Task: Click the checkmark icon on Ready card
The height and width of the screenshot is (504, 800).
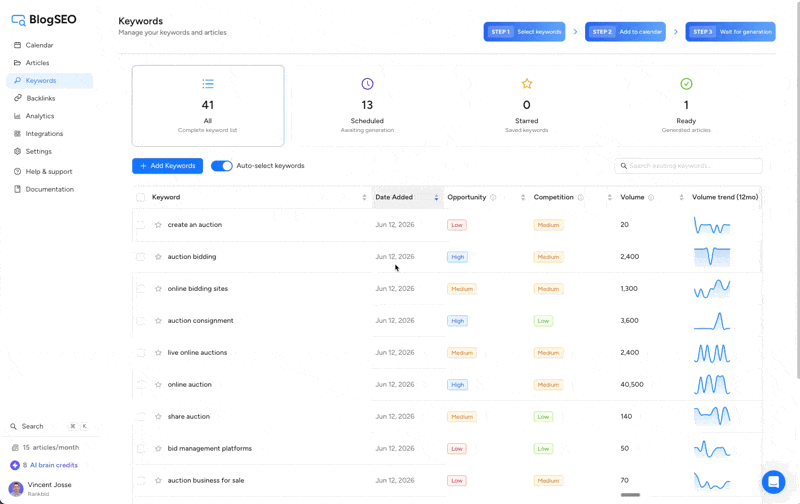Action: (686, 84)
